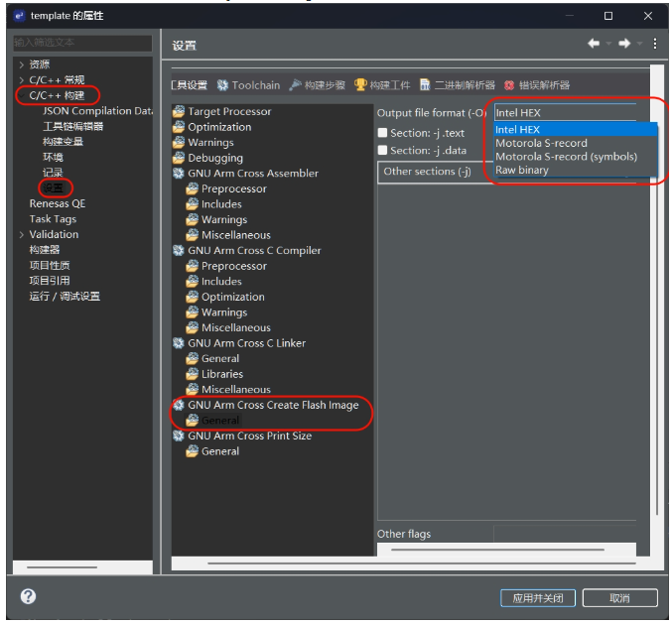Choose Motorola S-record option
The width and height of the screenshot is (672, 624).
(x=575, y=143)
